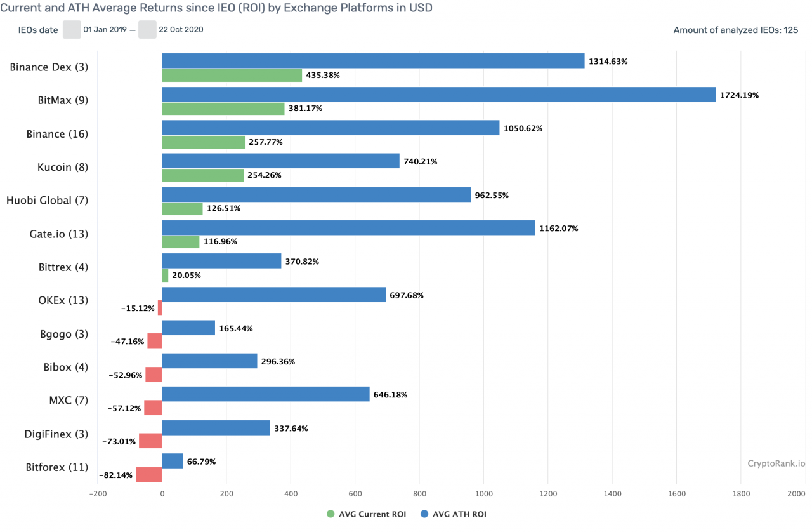Toggle the AVG Current ROI series label
Image resolution: width=812 pixels, height=532 pixels.
(372, 514)
